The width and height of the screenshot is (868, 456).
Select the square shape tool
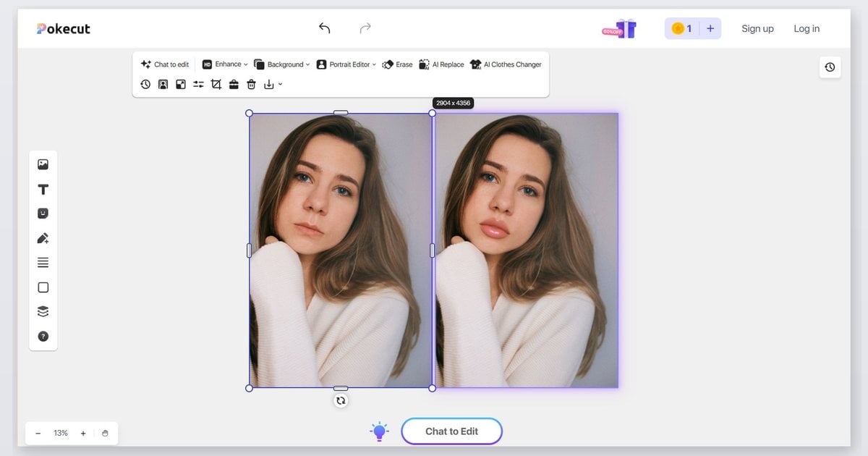tap(43, 287)
